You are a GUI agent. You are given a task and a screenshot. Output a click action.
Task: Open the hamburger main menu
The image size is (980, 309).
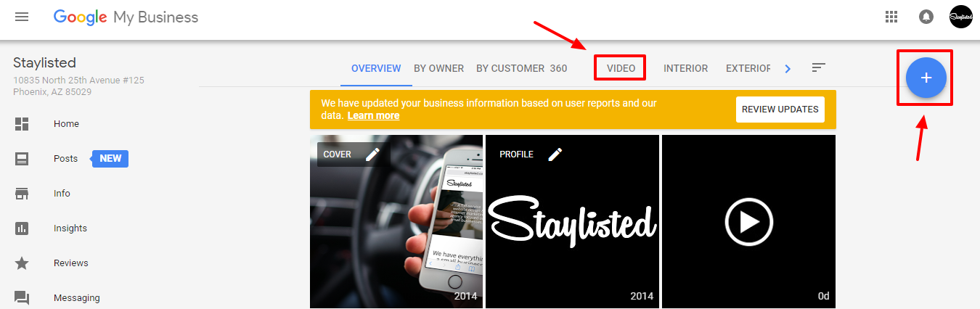pyautogui.click(x=22, y=17)
